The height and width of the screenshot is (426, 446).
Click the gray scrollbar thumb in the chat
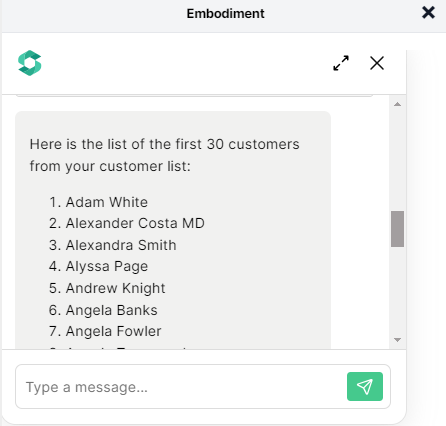point(397,229)
